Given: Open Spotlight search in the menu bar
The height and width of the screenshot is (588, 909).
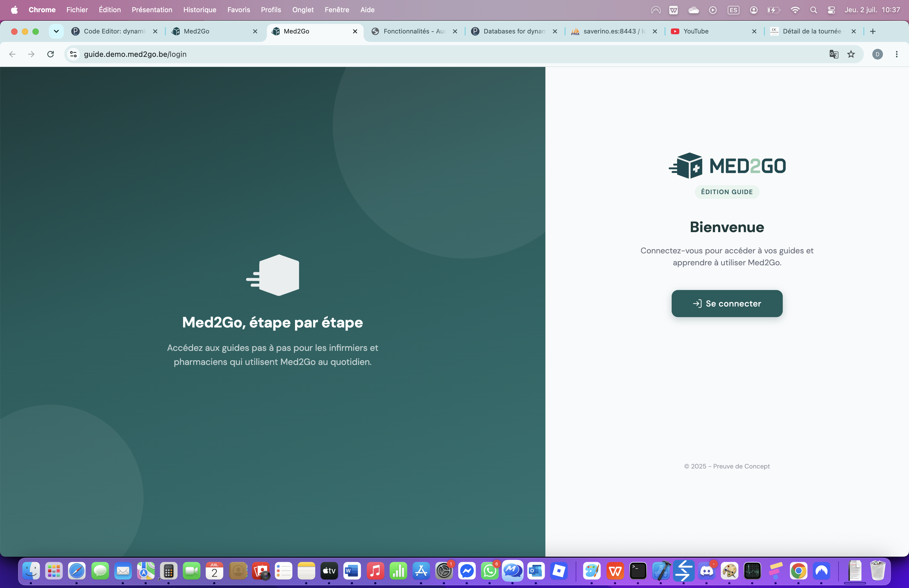Looking at the screenshot, I should [x=814, y=10].
